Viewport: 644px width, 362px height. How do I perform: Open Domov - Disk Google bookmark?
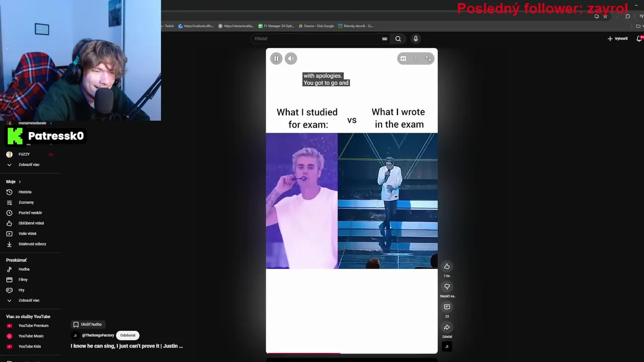316,26
